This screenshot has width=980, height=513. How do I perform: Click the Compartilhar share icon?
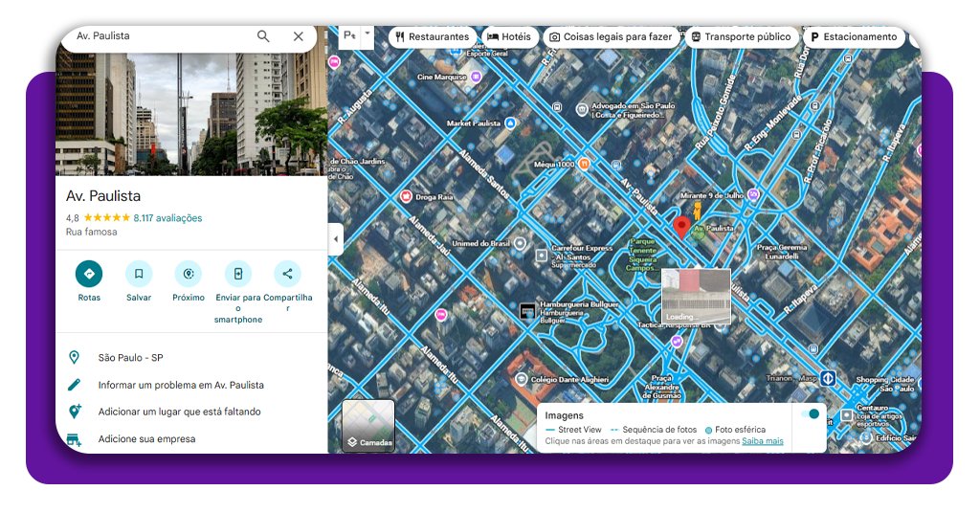pyautogui.click(x=287, y=274)
